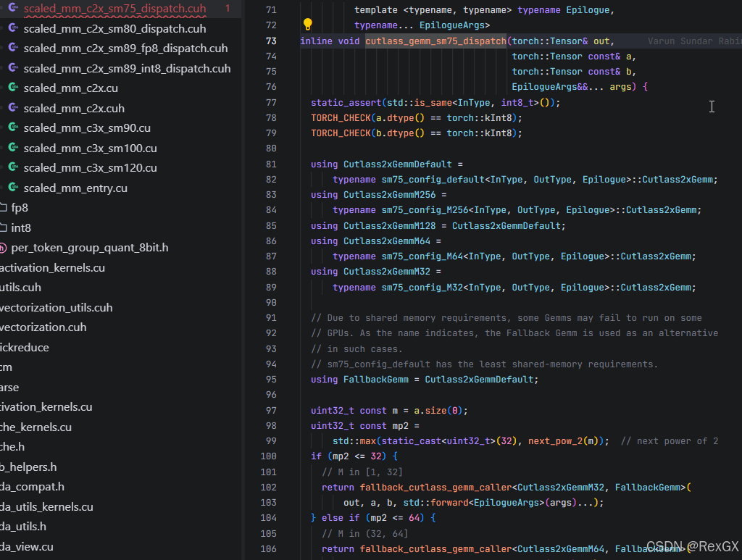Click sm75_config_default on line 82
The width and height of the screenshot is (742, 560).
pyautogui.click(x=433, y=180)
